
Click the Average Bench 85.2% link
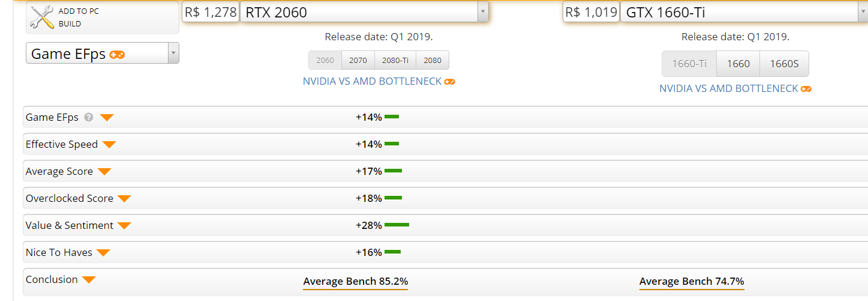pyautogui.click(x=356, y=281)
